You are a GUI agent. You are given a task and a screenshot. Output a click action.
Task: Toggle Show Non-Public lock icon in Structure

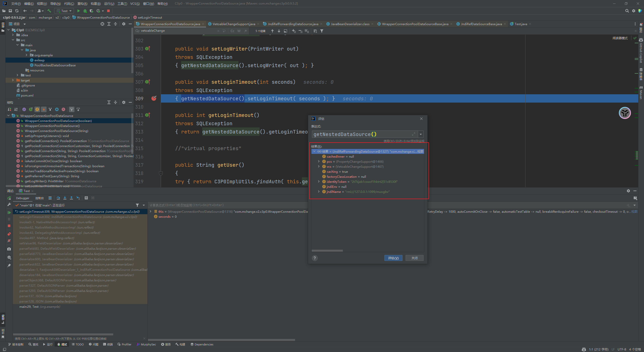tap(44, 109)
